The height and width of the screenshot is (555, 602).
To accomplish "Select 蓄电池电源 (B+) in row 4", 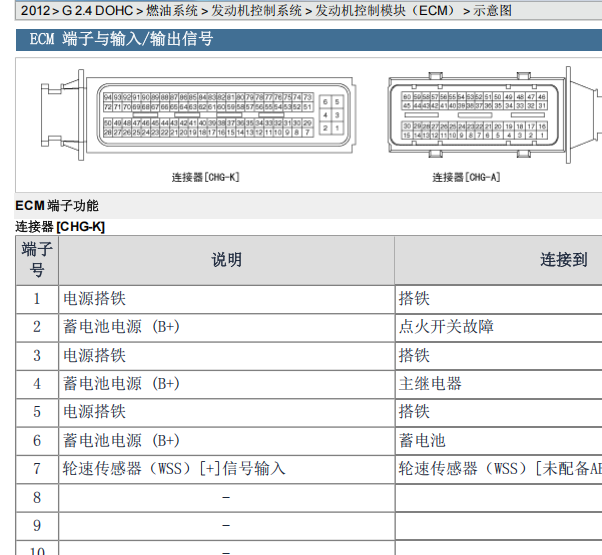I will [227, 384].
